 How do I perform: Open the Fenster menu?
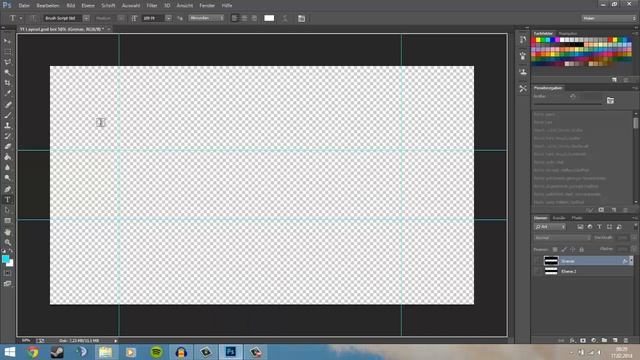pyautogui.click(x=207, y=6)
